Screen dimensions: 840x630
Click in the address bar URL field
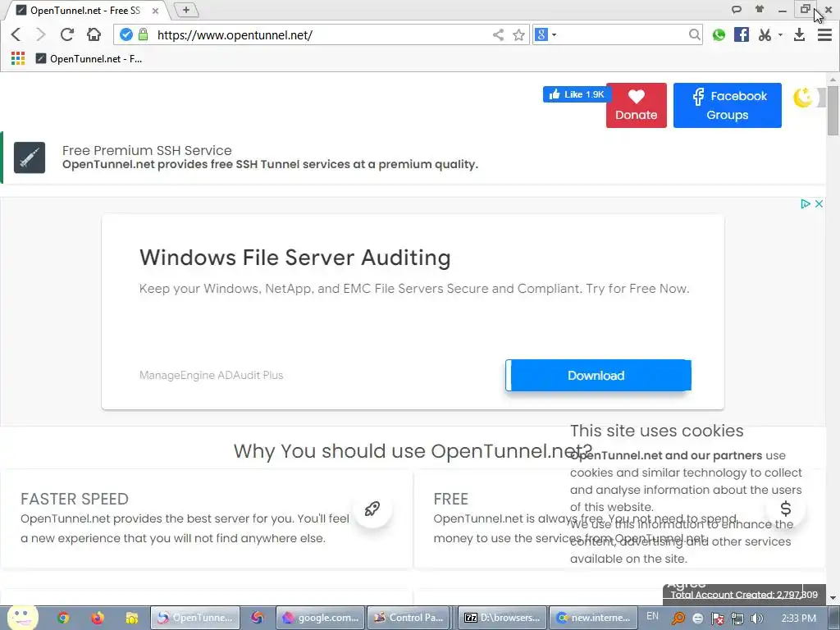click(x=322, y=34)
